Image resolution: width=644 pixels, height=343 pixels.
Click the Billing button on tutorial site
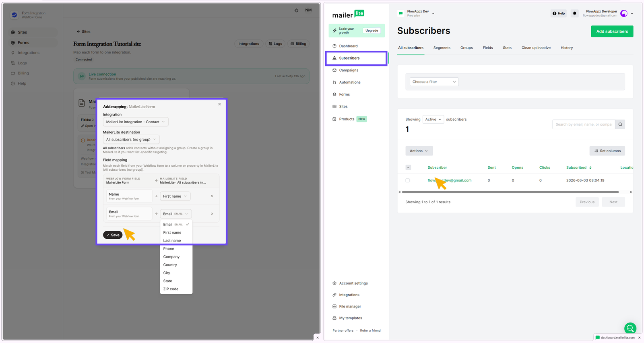[298, 44]
